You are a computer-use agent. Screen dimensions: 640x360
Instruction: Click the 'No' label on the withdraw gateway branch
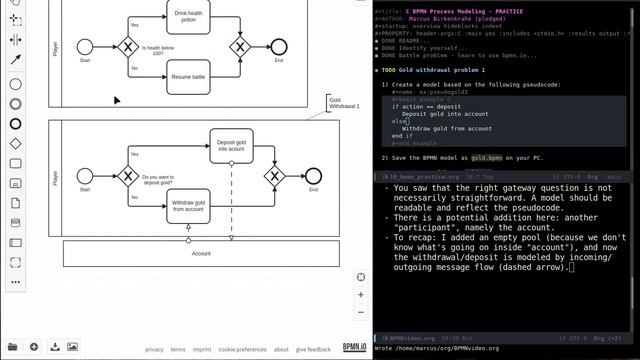pyautogui.click(x=135, y=197)
